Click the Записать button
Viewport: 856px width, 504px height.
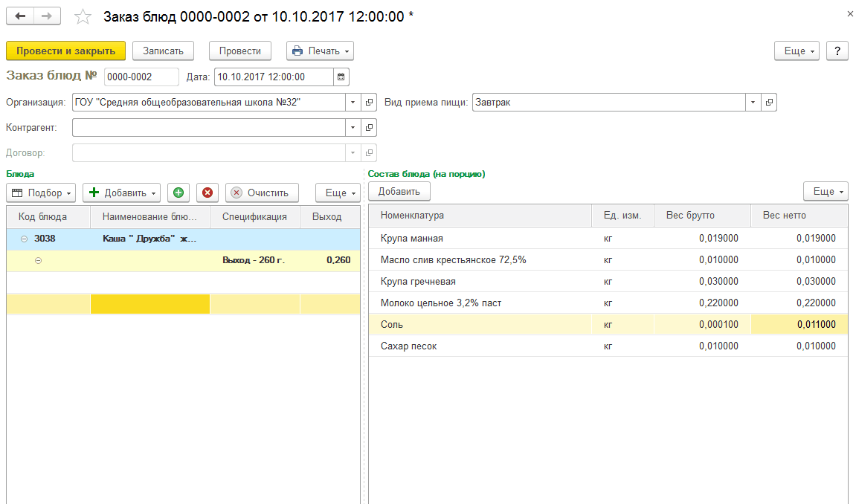[x=163, y=51]
